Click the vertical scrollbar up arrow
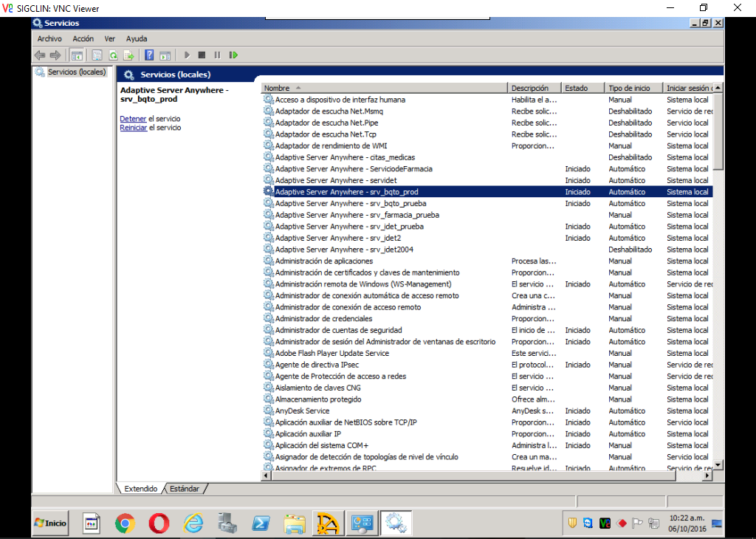This screenshot has width=756, height=539. point(718,88)
